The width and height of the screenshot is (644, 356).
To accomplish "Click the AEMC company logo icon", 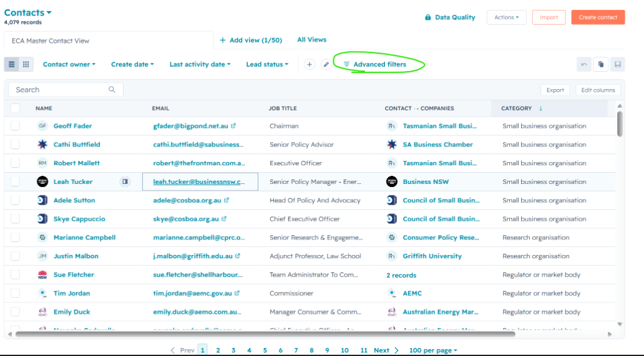I will coord(392,293).
